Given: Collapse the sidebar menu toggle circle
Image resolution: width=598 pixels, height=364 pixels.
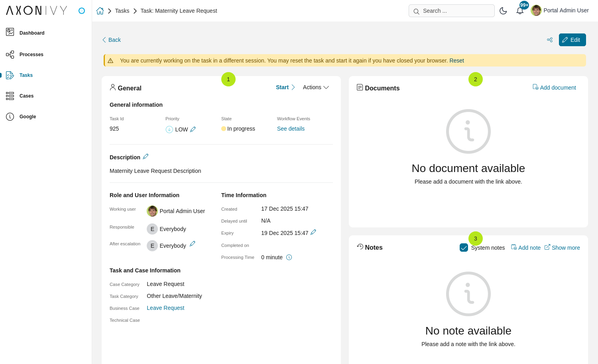Looking at the screenshot, I should coord(82,11).
